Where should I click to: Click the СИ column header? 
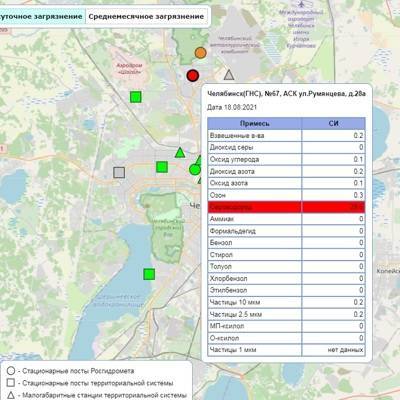333,123
